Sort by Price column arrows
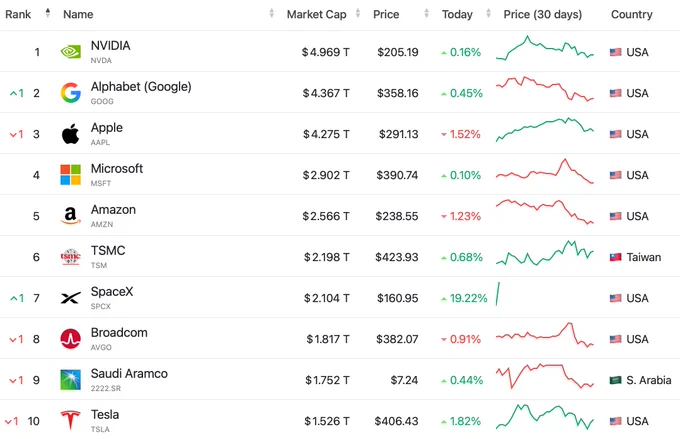Viewport: 680px width, 439px height. 426,13
